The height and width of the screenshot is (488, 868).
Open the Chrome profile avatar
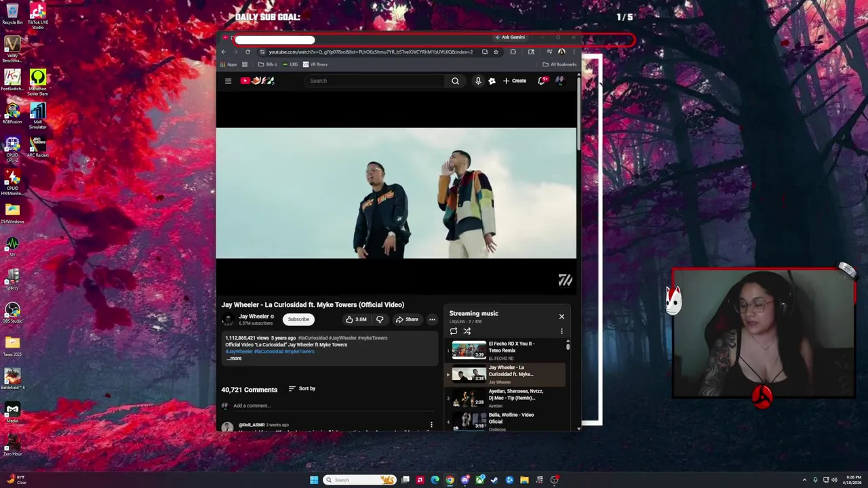coord(561,52)
